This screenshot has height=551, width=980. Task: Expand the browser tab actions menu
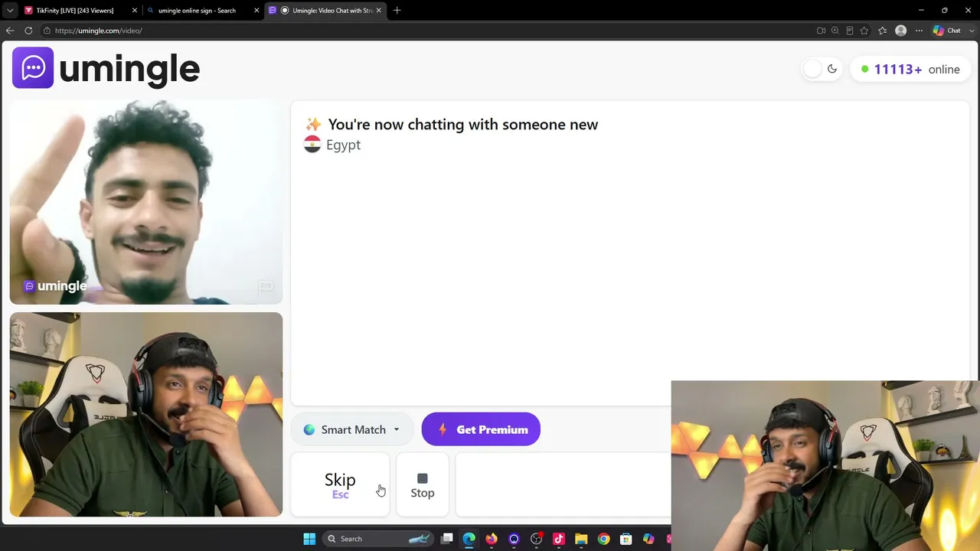(x=10, y=11)
